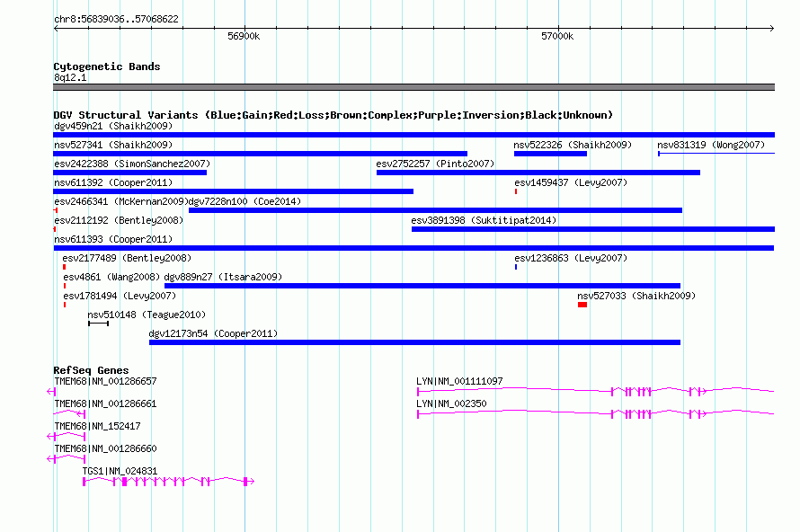The height and width of the screenshot is (532, 800).
Task: Click the LYN|NM_002350 gene label
Action: tap(451, 403)
